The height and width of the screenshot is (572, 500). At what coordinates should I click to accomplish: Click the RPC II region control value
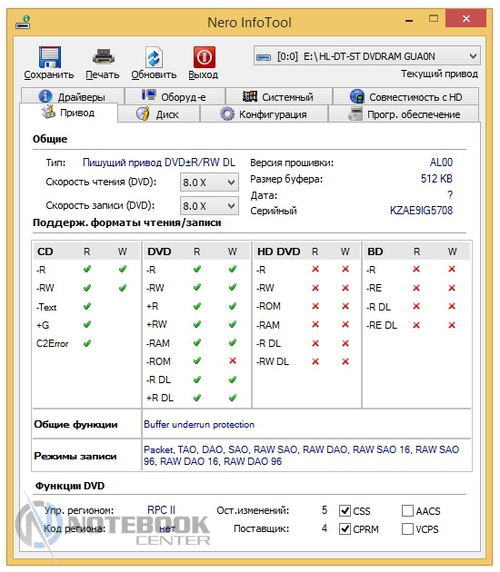pyautogui.click(x=161, y=510)
